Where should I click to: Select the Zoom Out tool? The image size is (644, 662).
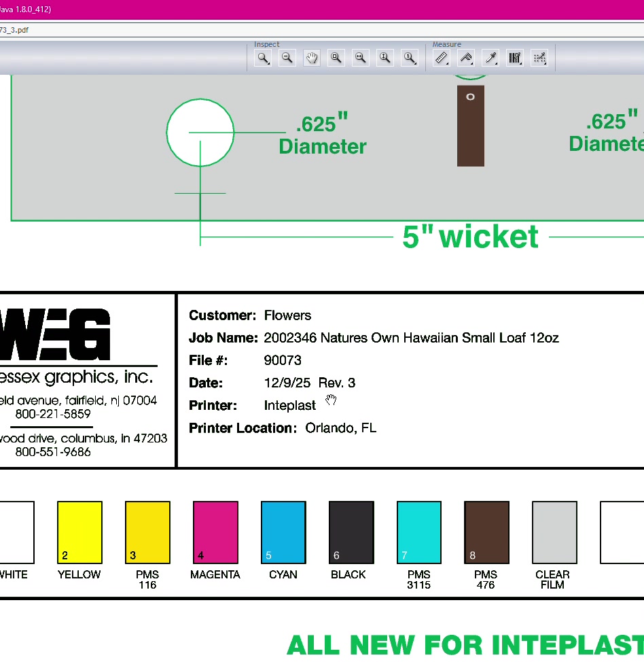point(287,58)
